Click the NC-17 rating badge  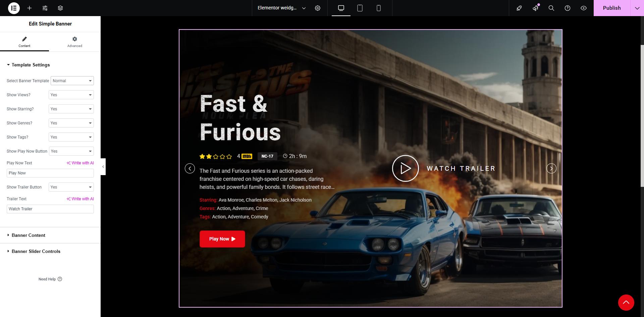267,156
